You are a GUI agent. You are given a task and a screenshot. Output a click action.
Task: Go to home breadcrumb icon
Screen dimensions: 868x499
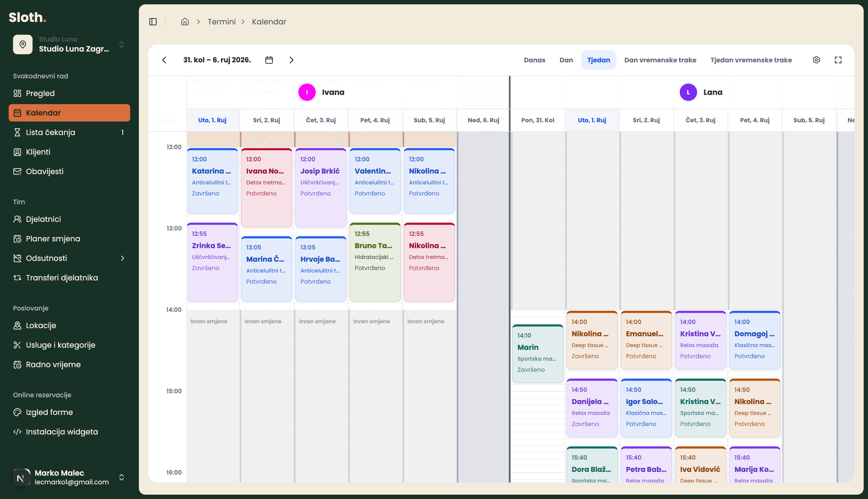[x=185, y=22]
